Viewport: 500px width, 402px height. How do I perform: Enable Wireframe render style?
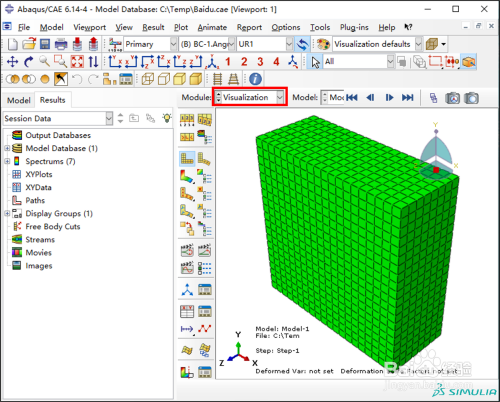coord(147,79)
